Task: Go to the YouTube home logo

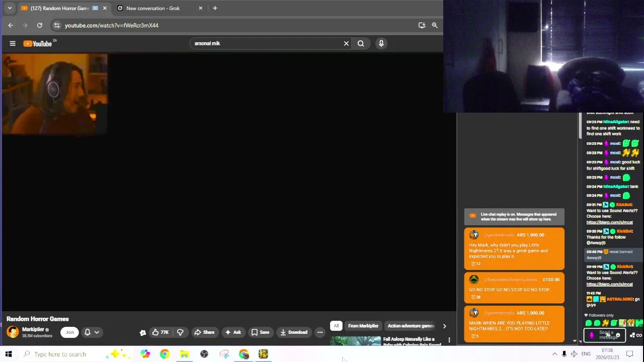Action: (x=38, y=44)
